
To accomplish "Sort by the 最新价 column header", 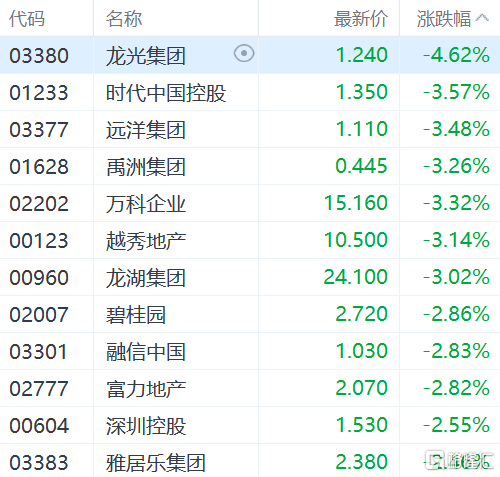I will 361,19.
